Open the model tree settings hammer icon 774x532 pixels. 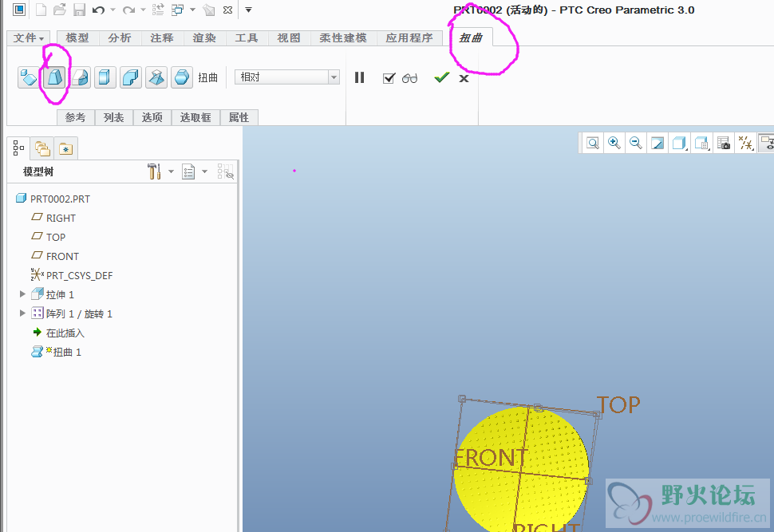155,171
